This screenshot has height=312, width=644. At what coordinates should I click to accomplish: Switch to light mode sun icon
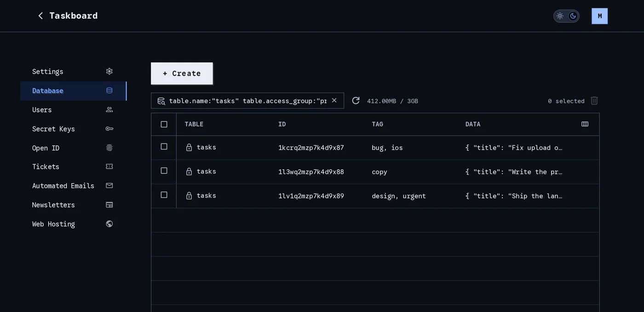560,16
